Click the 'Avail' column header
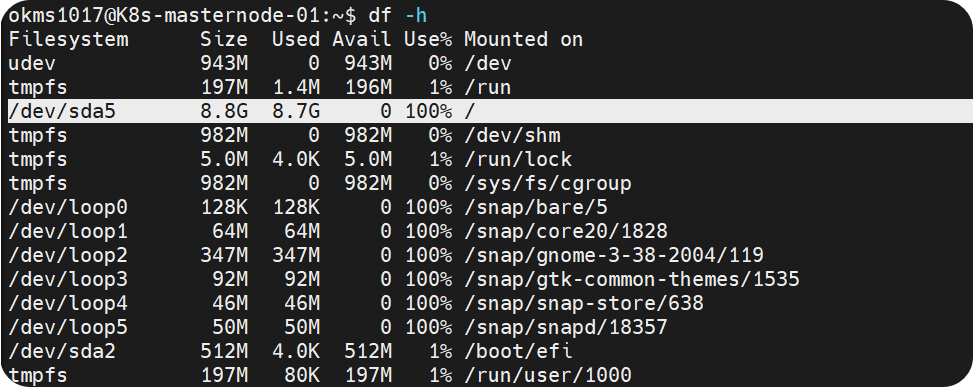Viewport: 973px width, 387px height. 362,40
